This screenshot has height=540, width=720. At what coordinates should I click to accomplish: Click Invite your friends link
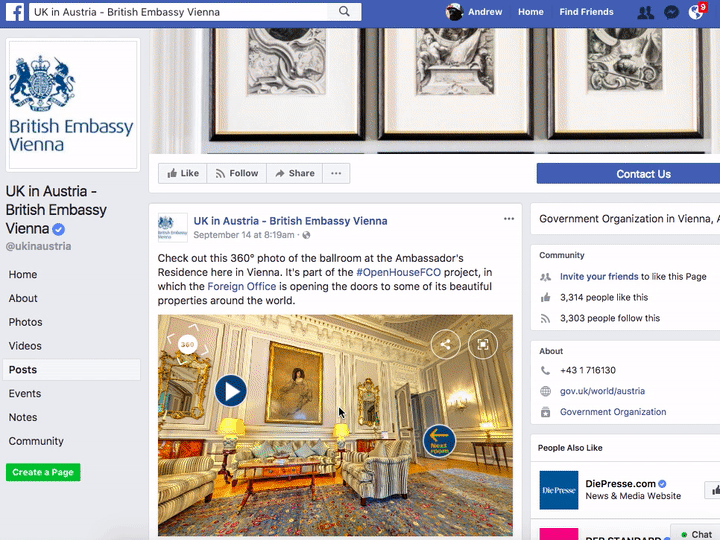(599, 276)
